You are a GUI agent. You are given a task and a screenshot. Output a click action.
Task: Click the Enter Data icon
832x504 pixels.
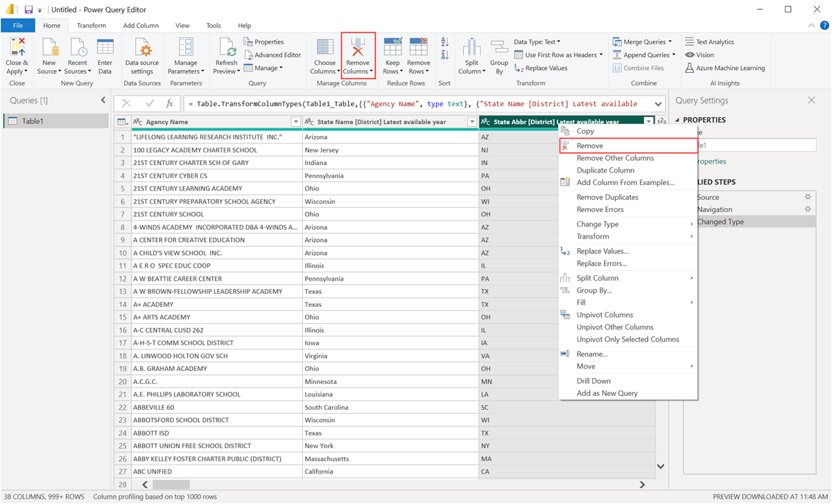(105, 55)
